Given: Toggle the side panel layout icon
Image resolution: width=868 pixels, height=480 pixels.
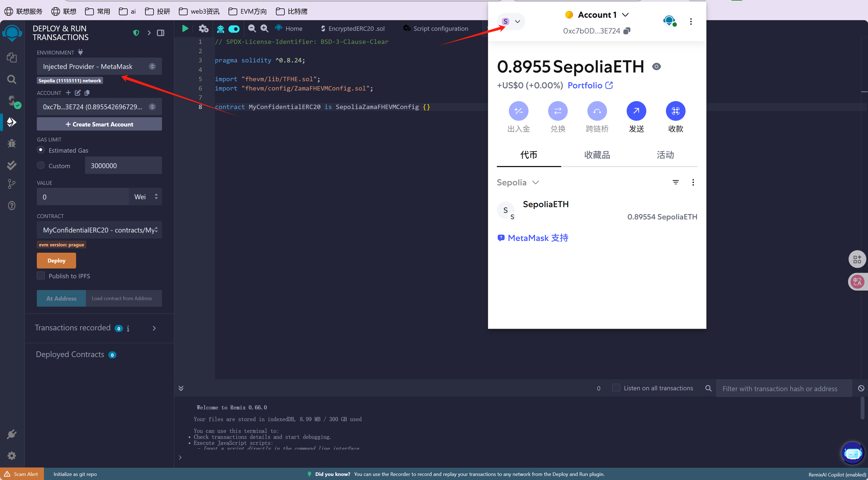Looking at the screenshot, I should pyautogui.click(x=161, y=33).
